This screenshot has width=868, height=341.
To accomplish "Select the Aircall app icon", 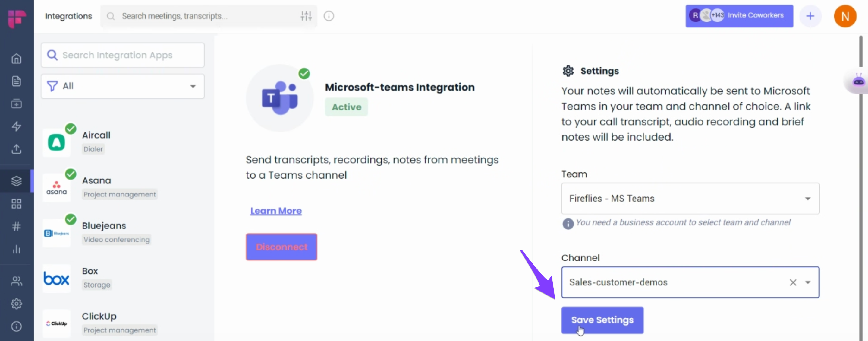I will coord(56,142).
